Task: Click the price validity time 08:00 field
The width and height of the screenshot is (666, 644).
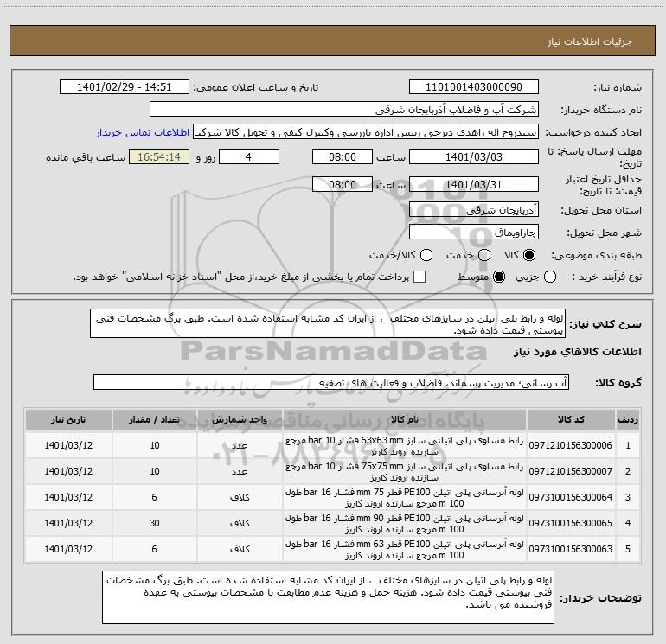Action: tap(343, 185)
